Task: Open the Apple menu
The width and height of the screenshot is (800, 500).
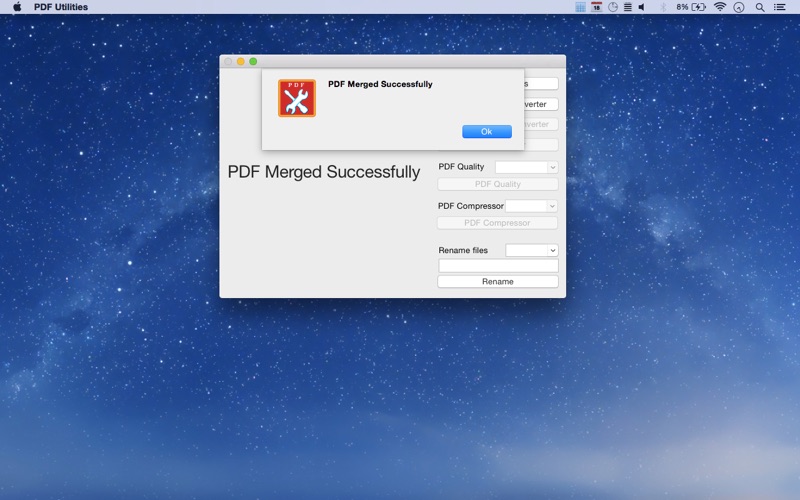Action: pyautogui.click(x=17, y=7)
